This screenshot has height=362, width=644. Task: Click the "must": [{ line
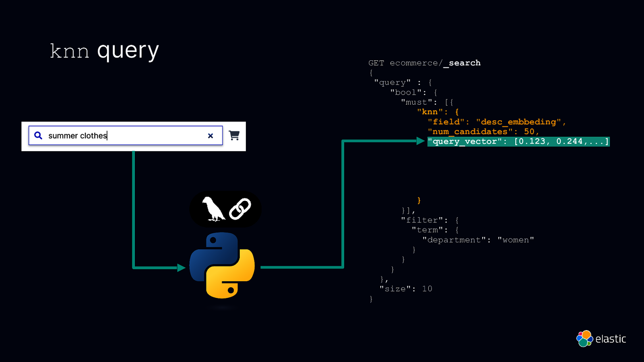point(427,102)
